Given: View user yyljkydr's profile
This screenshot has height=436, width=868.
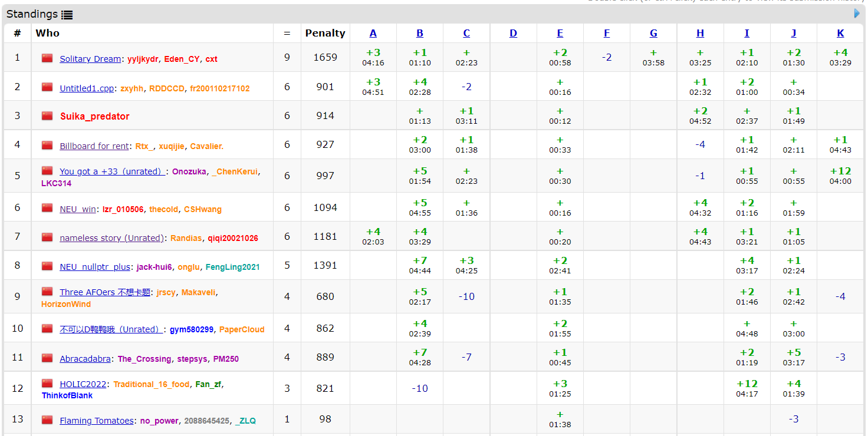Looking at the screenshot, I should (x=143, y=60).
